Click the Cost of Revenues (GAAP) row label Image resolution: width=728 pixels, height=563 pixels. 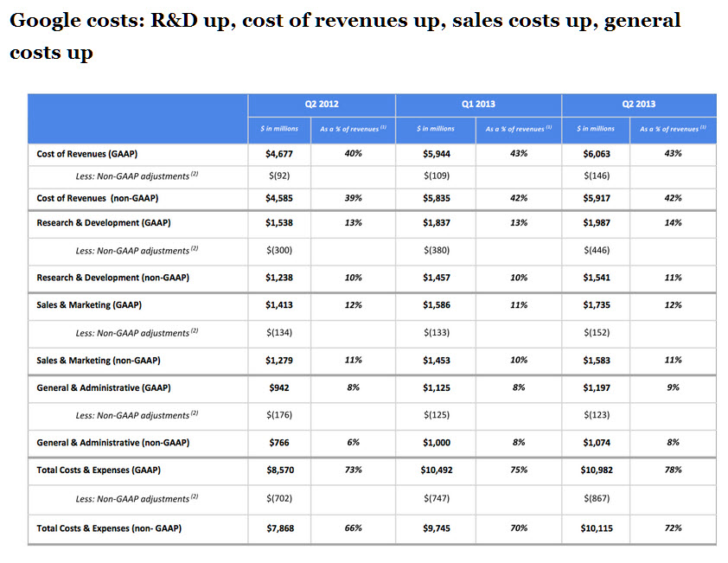(87, 153)
